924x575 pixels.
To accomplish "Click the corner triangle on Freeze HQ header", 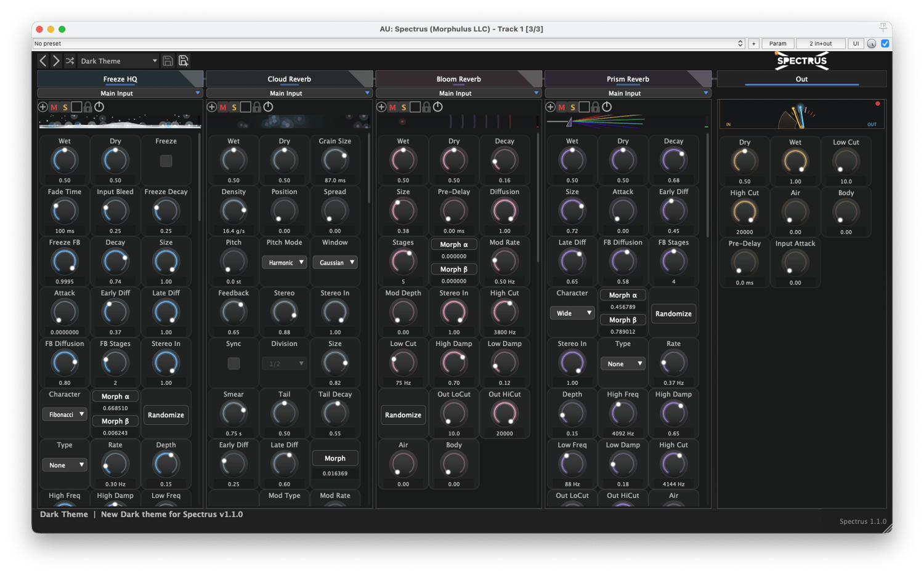I will (194, 78).
